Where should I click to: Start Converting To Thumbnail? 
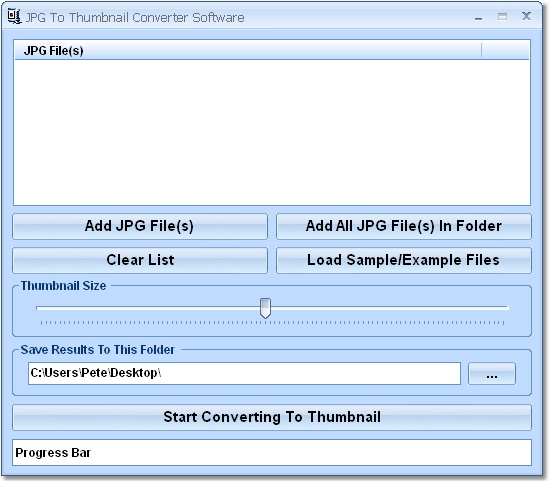coord(272,417)
